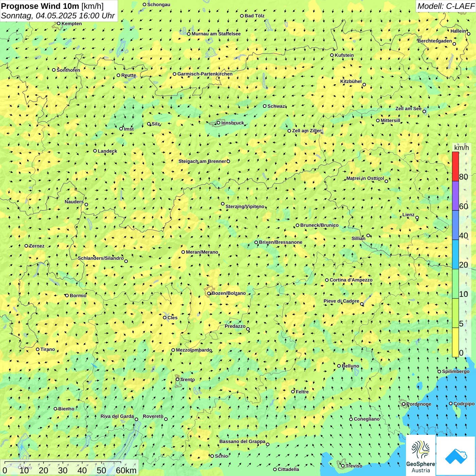The height and width of the screenshot is (476, 476).
Task: Click the 'Pieve di Cadore' label
Action: [341, 301]
